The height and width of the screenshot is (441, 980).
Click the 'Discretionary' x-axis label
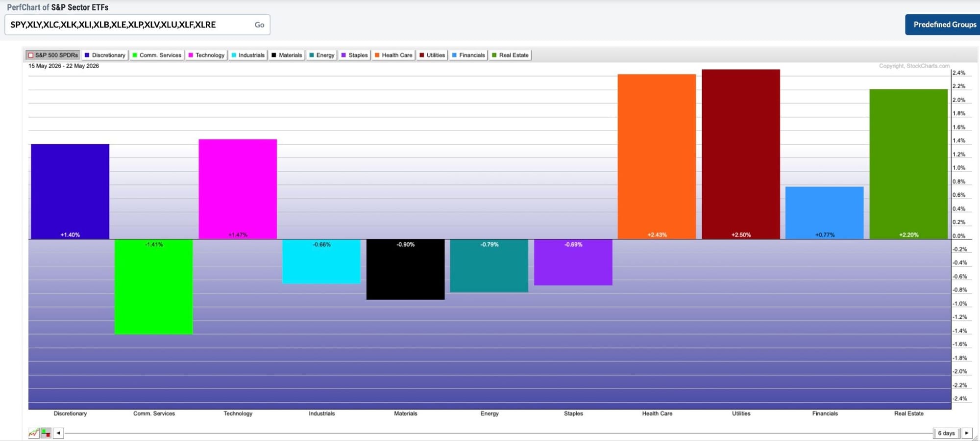coord(70,414)
